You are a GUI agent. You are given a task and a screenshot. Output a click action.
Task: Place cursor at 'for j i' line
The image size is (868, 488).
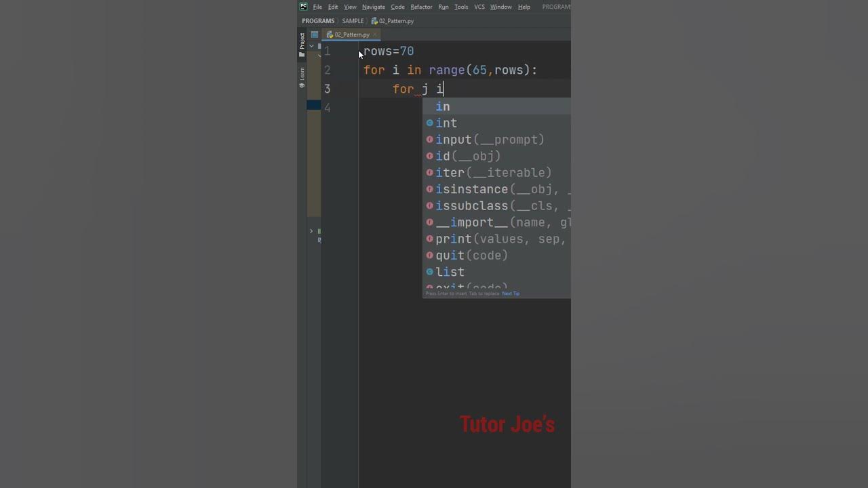pyautogui.click(x=418, y=89)
